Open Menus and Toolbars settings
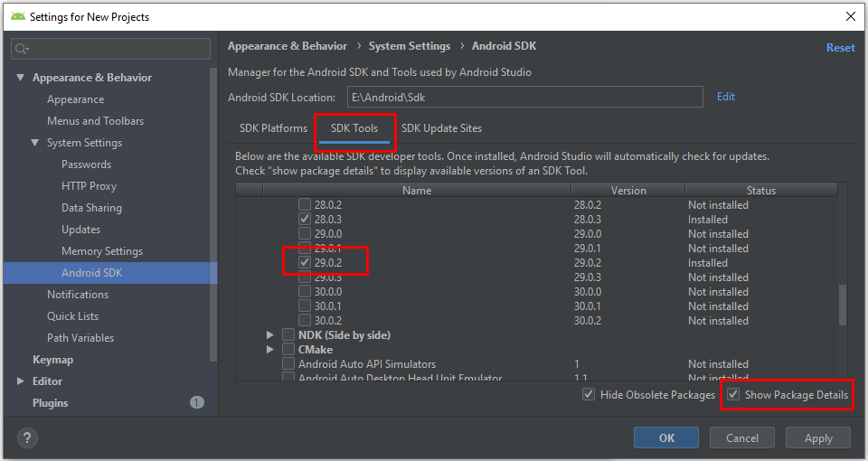The height and width of the screenshot is (461, 868). pos(95,121)
